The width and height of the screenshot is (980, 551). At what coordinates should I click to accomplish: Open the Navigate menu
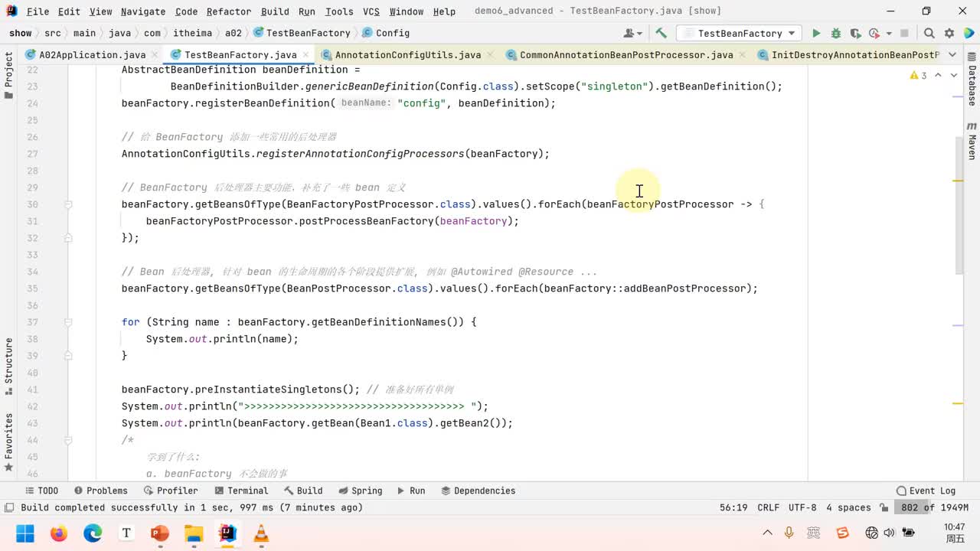pyautogui.click(x=143, y=11)
